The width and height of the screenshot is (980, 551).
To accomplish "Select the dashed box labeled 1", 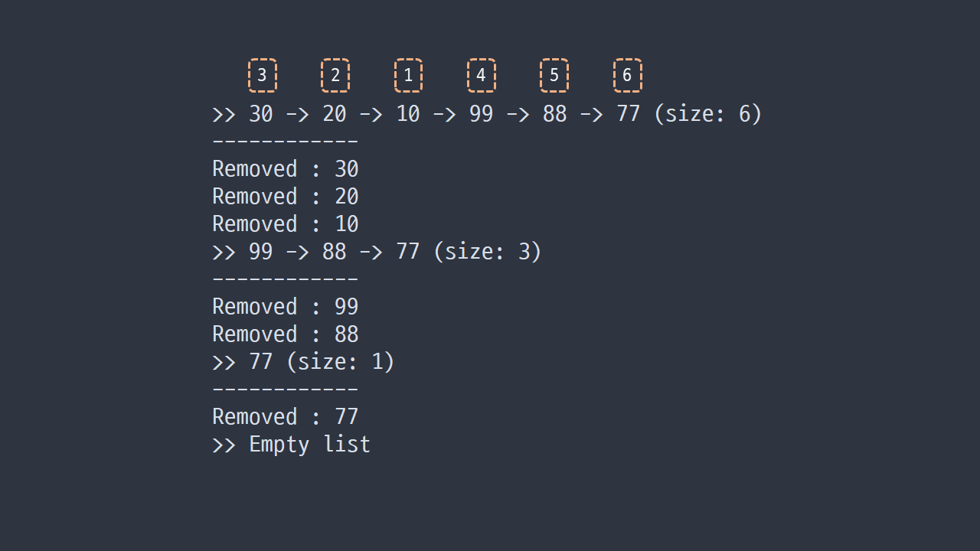I will click(408, 76).
